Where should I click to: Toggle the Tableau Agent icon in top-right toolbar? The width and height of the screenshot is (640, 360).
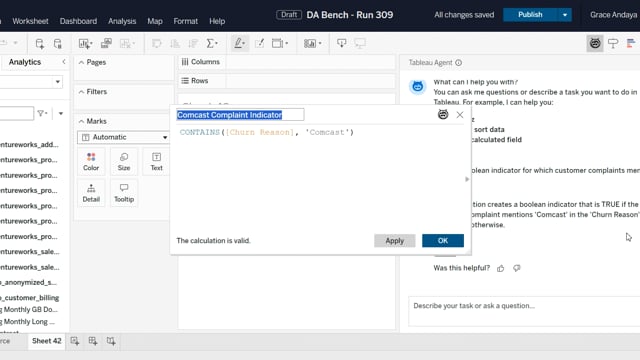[x=595, y=43]
